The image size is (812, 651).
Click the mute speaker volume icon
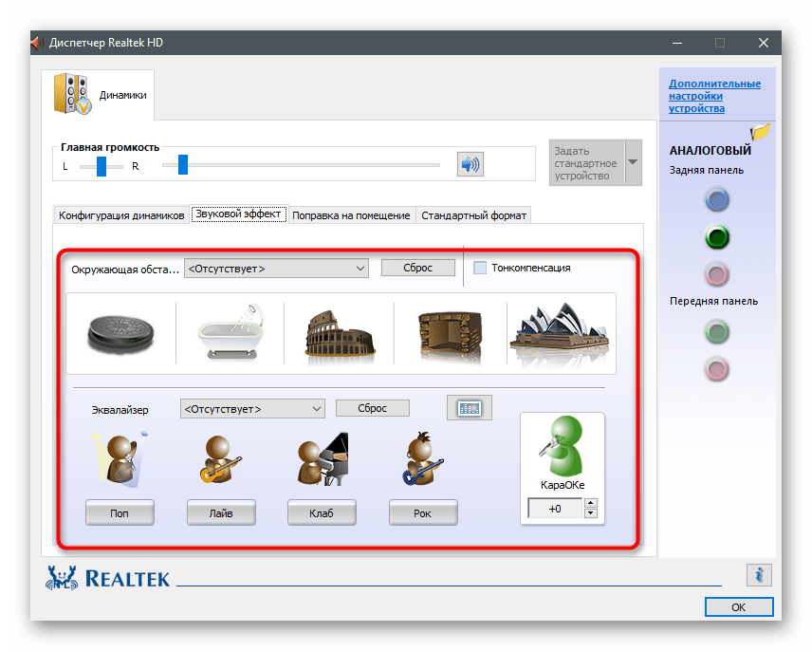pos(470,164)
